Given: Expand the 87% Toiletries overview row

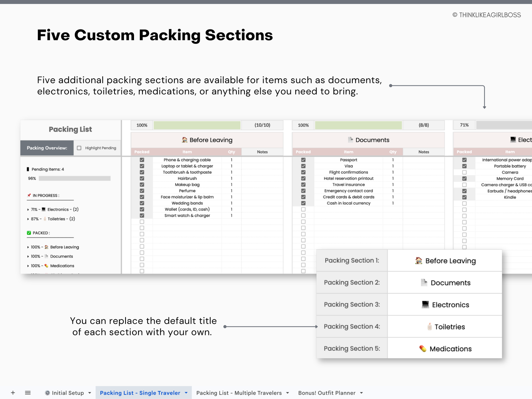Looking at the screenshot, I should pyautogui.click(x=28, y=219).
